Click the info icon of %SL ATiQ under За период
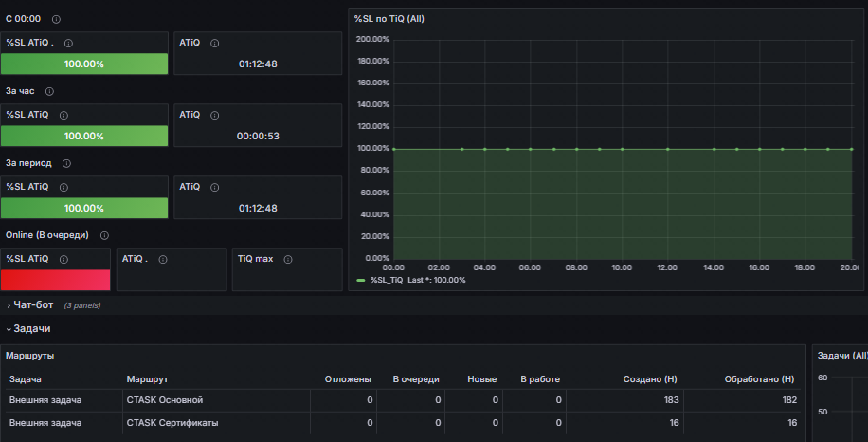This screenshot has width=868, height=442. tap(63, 187)
